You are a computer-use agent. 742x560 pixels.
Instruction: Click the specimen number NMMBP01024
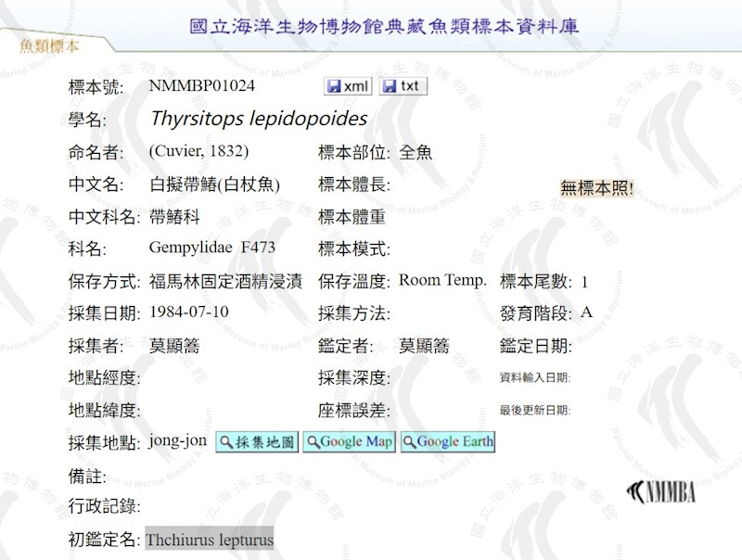[x=202, y=85]
